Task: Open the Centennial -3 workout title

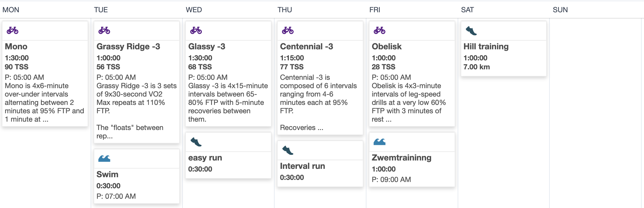Action: [306, 47]
